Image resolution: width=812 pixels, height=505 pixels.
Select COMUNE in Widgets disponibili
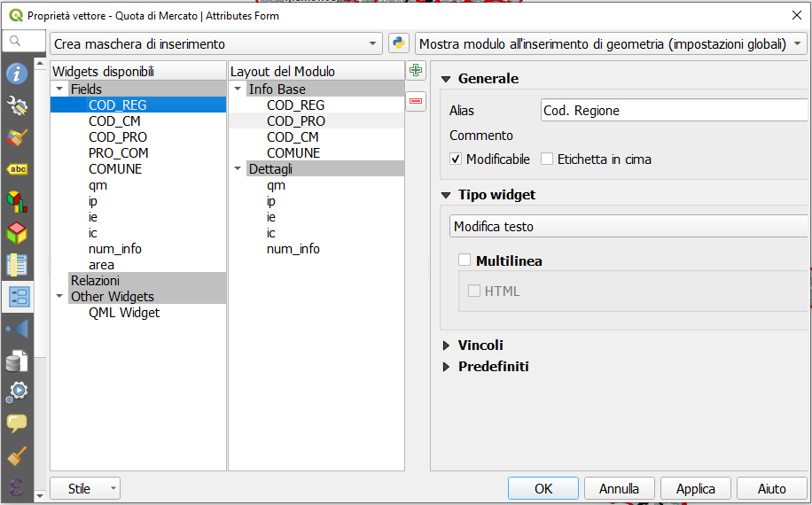[115, 169]
